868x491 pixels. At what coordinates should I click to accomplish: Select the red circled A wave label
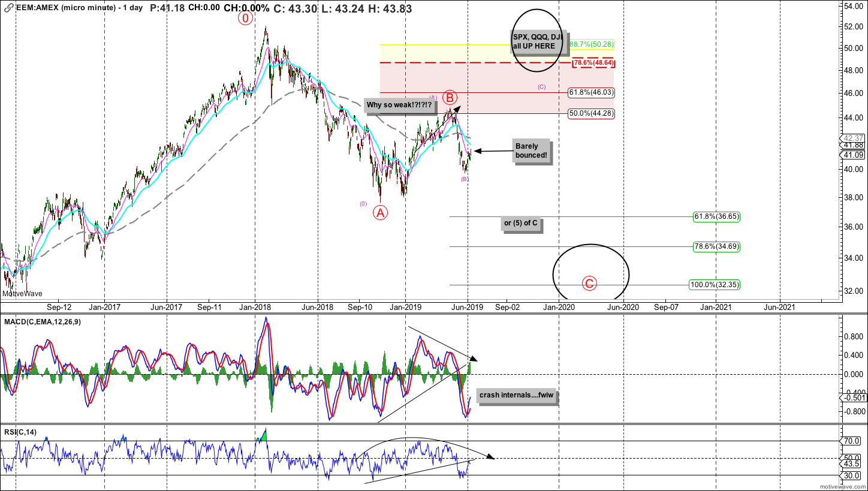[x=379, y=212]
